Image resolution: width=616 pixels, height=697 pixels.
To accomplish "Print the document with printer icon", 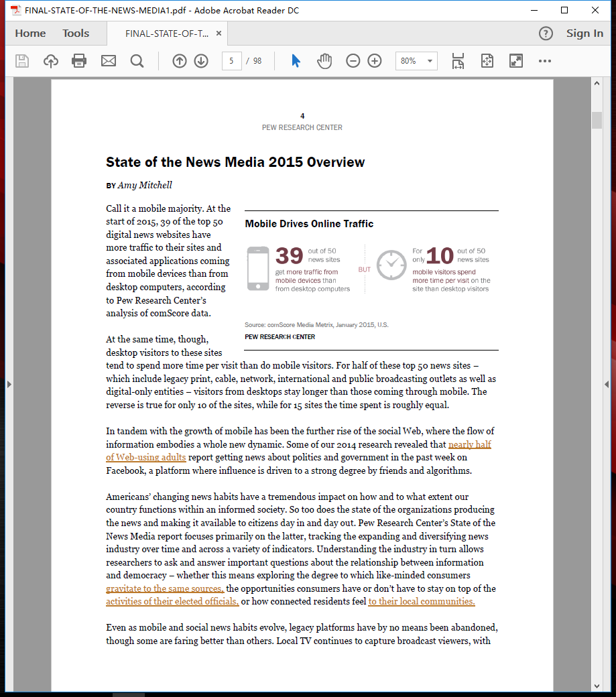I will 79,61.
